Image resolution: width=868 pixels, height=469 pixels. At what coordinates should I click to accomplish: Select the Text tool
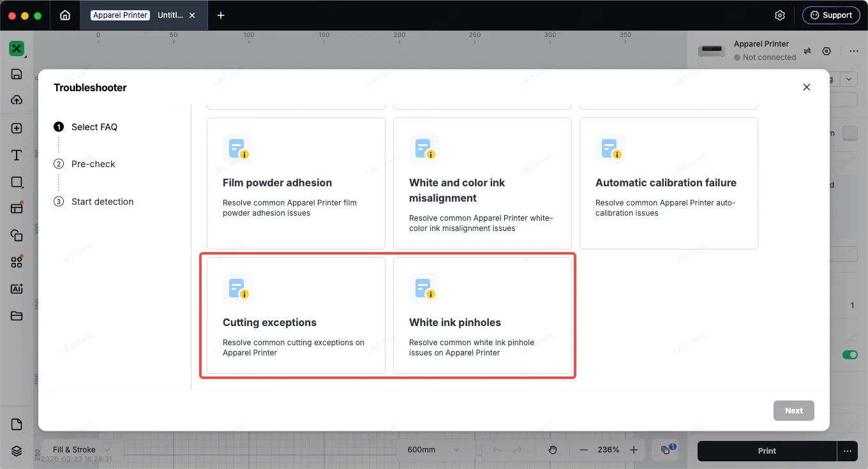17,155
